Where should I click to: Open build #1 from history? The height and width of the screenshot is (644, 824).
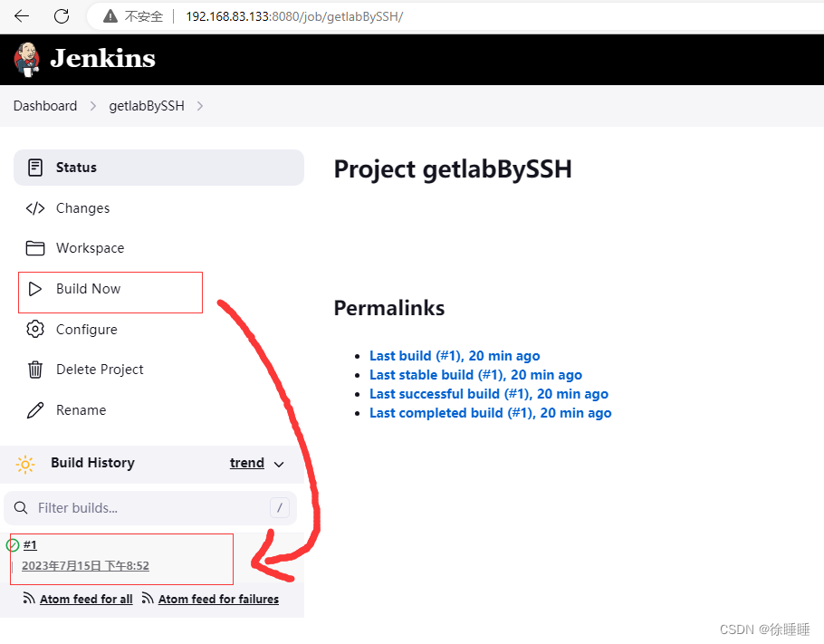30,544
